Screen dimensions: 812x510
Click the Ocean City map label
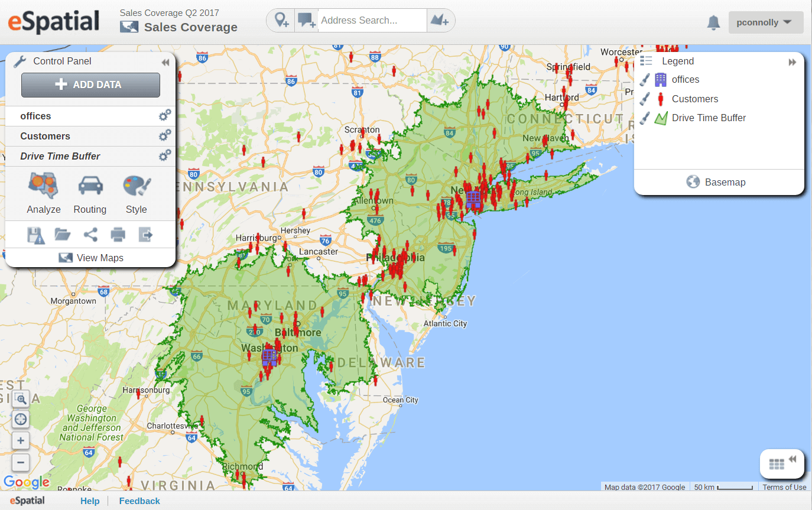(400, 400)
